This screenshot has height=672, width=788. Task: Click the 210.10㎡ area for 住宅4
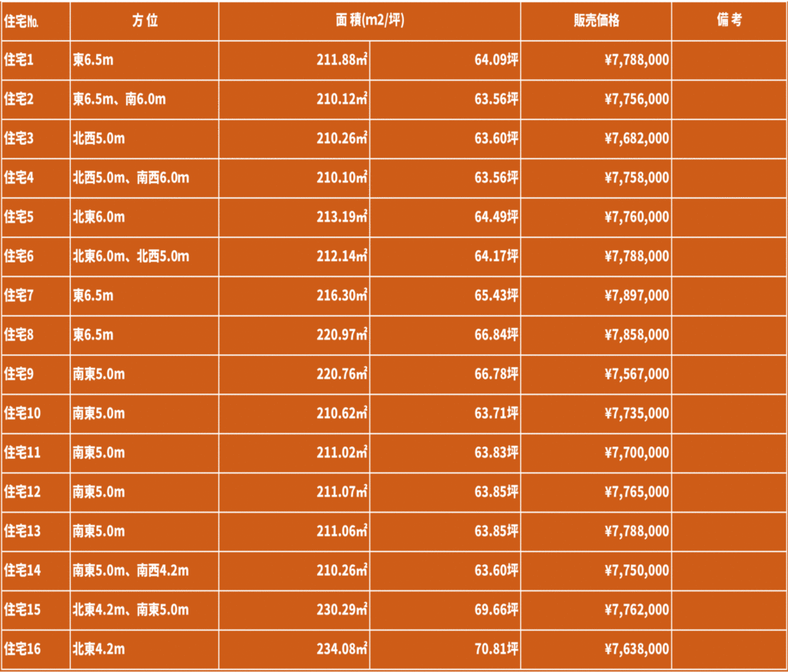pyautogui.click(x=295, y=178)
